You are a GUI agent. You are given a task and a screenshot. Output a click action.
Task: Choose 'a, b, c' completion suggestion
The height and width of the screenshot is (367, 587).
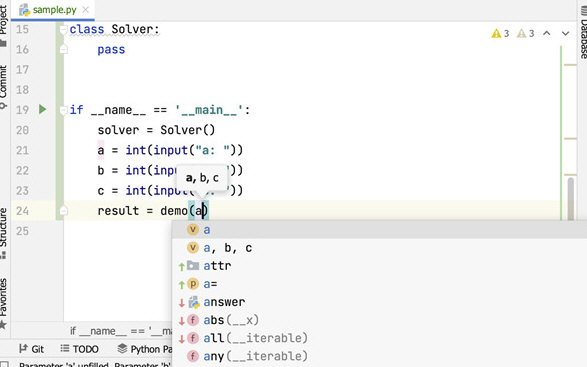379,248
